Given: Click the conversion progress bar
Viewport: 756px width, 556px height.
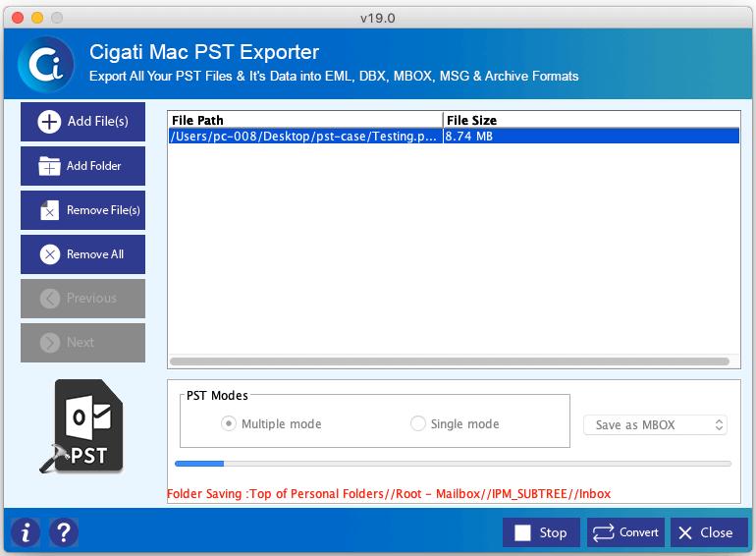Looking at the screenshot, I should [453, 464].
